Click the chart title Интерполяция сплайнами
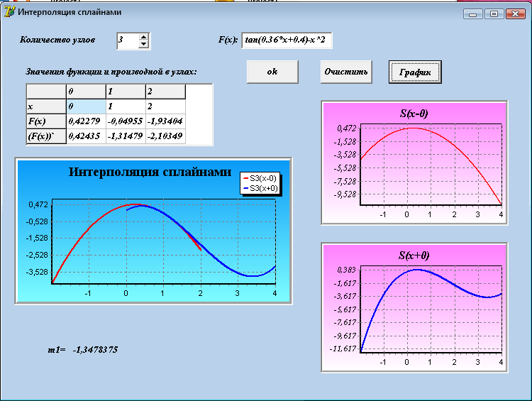The height and width of the screenshot is (401, 532). click(150, 172)
